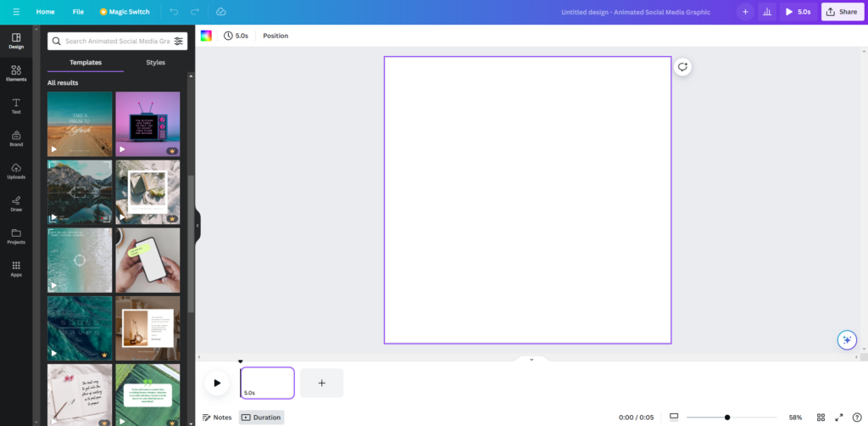
Task: Add collaborators with the plus button
Action: tap(745, 12)
